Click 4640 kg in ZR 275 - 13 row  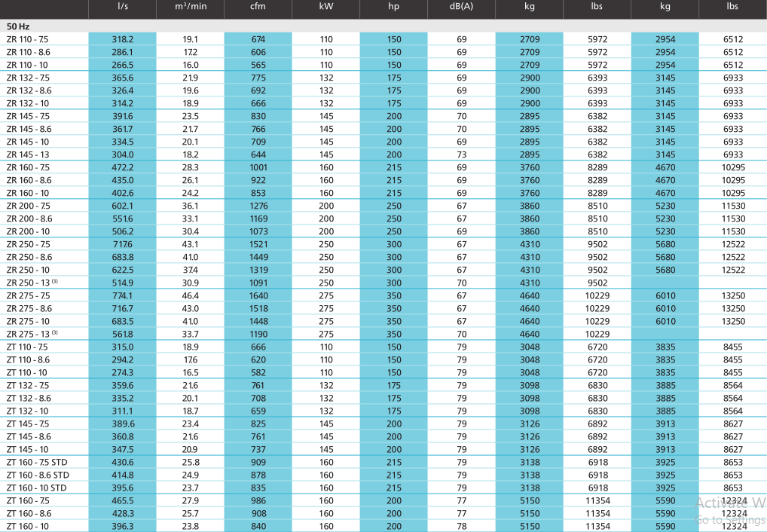pyautogui.click(x=530, y=334)
